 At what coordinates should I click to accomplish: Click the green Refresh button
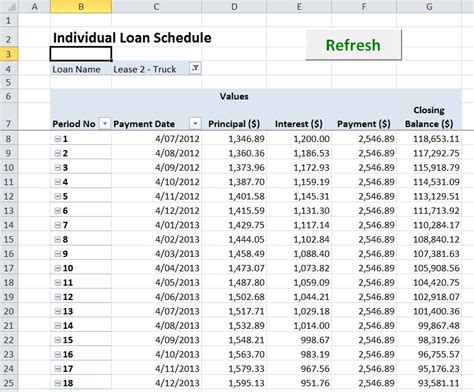coord(354,45)
